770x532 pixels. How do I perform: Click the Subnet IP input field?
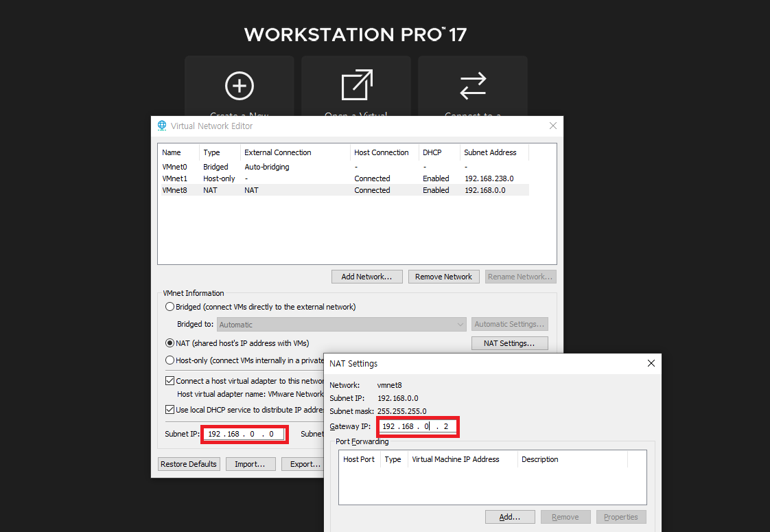tap(244, 434)
